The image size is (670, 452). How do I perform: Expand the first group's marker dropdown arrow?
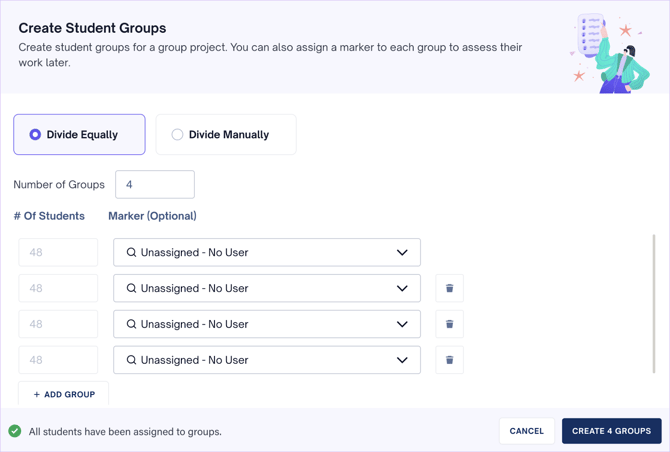point(402,253)
